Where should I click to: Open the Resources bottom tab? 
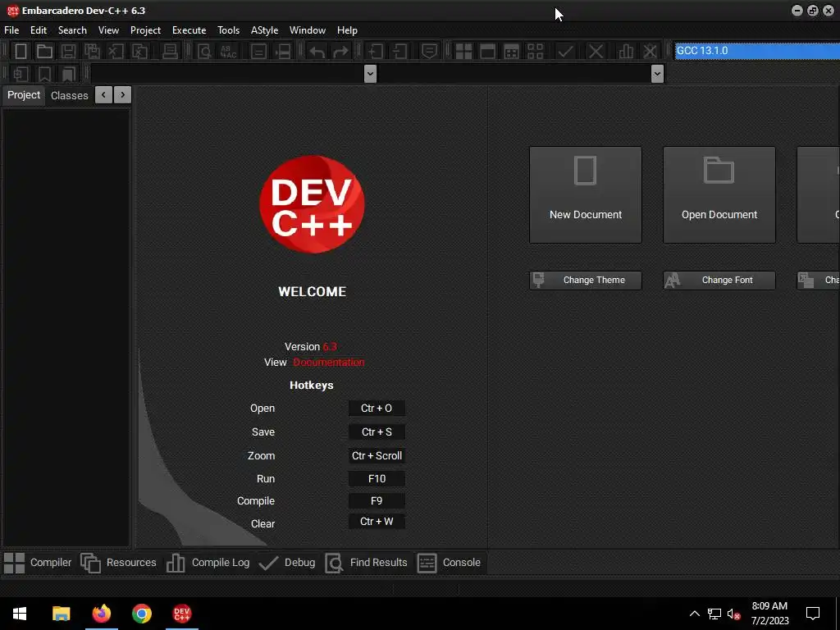tap(118, 563)
